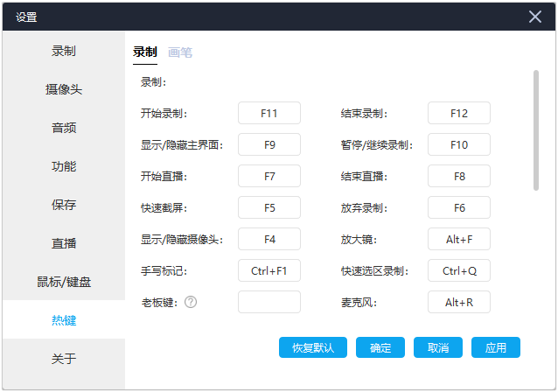Image resolution: width=558 pixels, height=392 pixels.
Task: Change the 放大镜 hotkey field Alt+F
Action: [x=459, y=239]
